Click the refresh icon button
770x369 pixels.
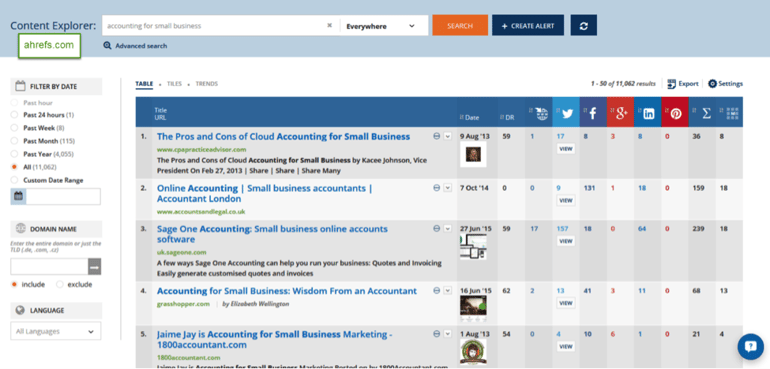[x=583, y=26]
